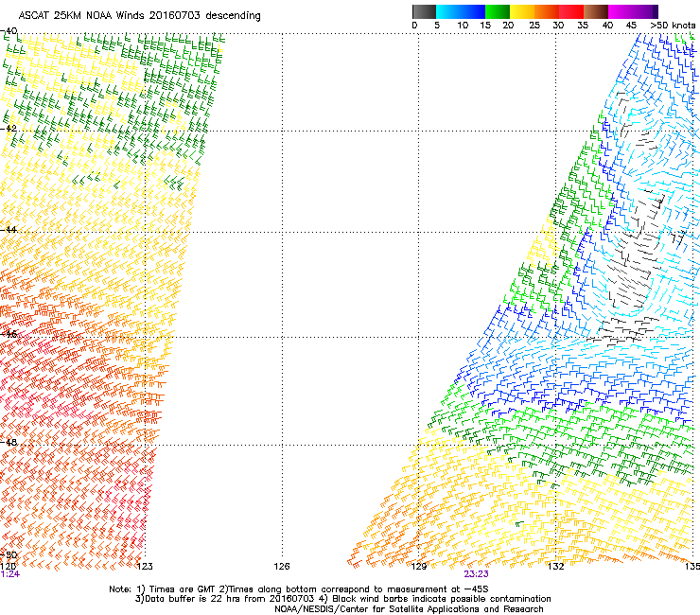
Task: Click the '-50' latitude label
Action: [9, 555]
